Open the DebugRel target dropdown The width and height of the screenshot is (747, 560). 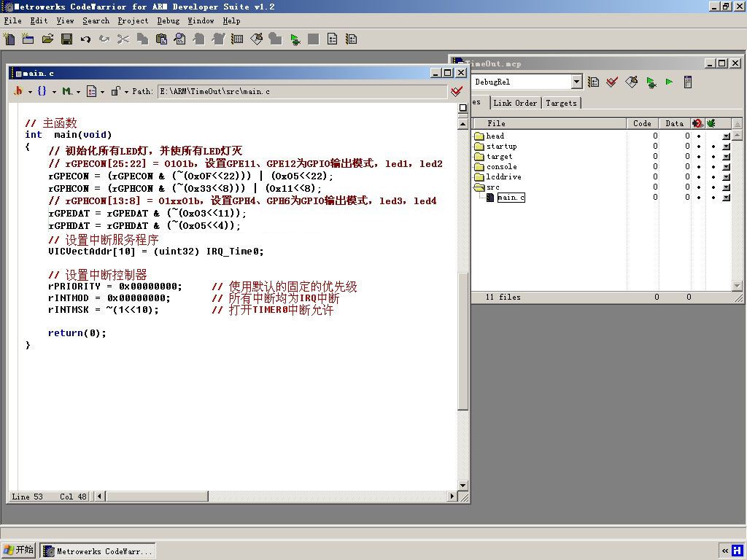tap(576, 82)
